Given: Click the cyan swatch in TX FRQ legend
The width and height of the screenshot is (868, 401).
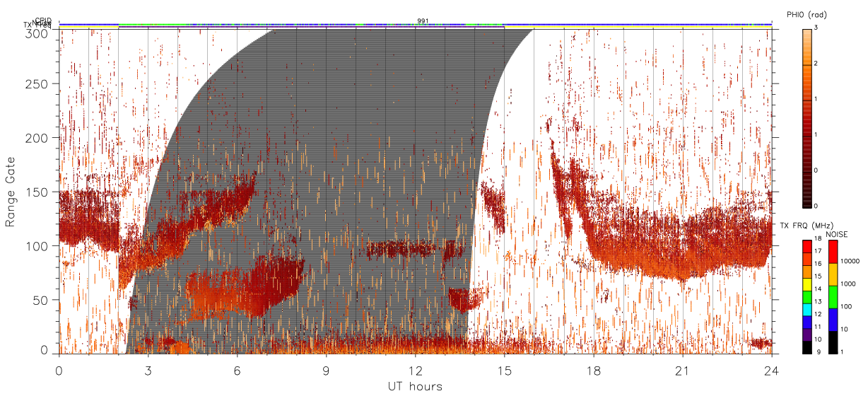Looking at the screenshot, I should click(807, 310).
